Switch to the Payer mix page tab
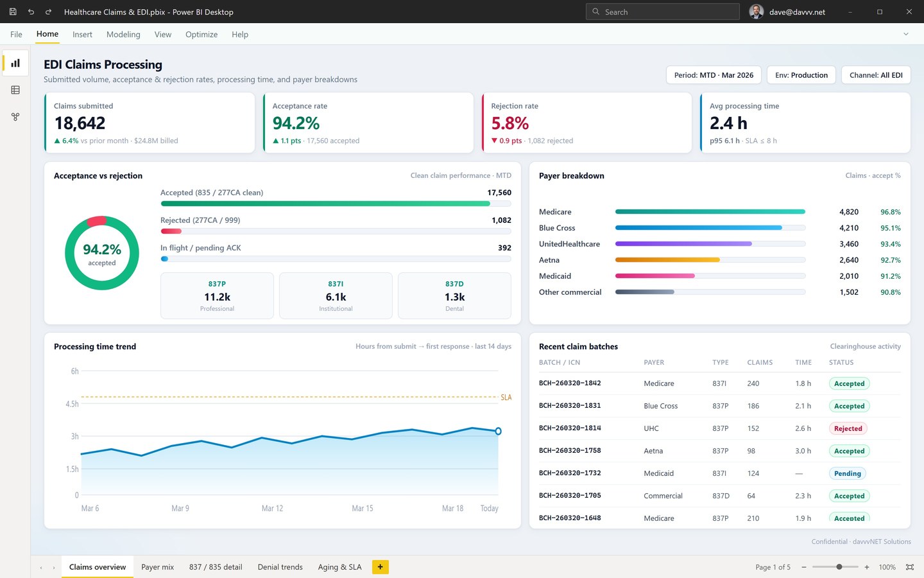Screen dimensions: 924x578 coord(157,567)
